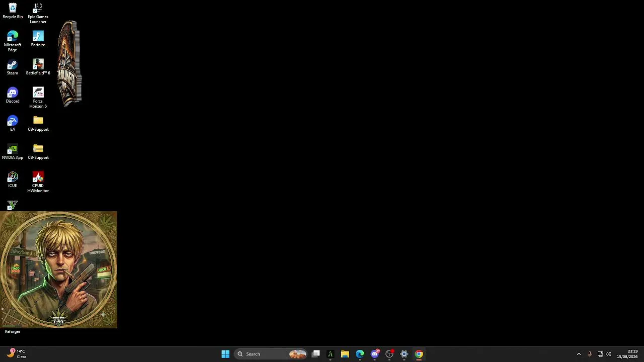Open the weather widget showing 14°C Clear
The image size is (644, 362).
coord(16,354)
